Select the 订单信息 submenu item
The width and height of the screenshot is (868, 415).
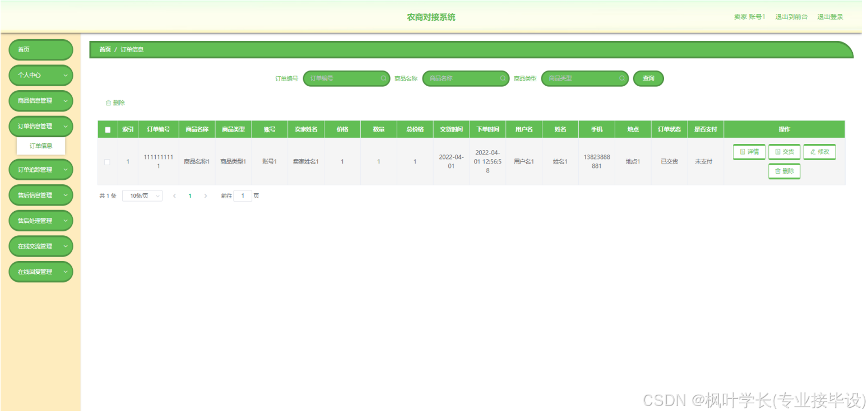click(x=41, y=146)
